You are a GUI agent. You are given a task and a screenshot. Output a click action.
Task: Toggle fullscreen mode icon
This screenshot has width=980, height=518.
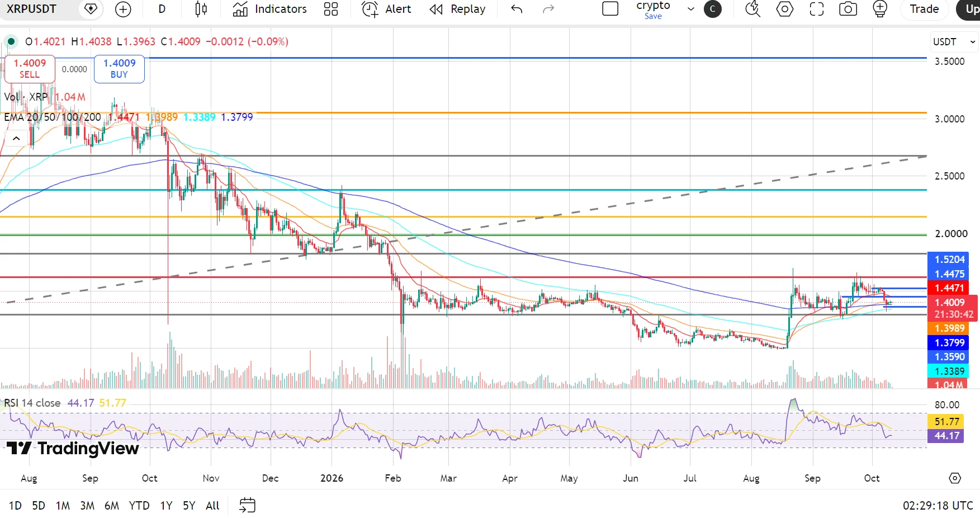817,9
